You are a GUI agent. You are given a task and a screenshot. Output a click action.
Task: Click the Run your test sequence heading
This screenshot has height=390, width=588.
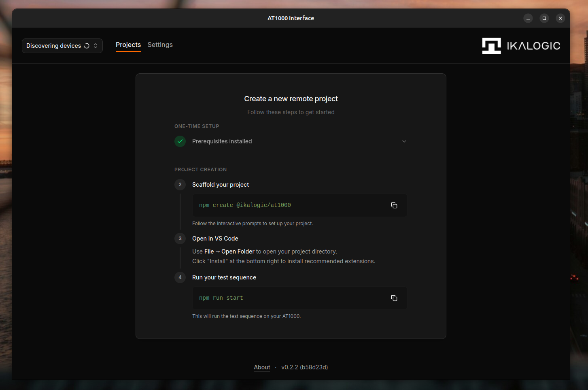224,277
